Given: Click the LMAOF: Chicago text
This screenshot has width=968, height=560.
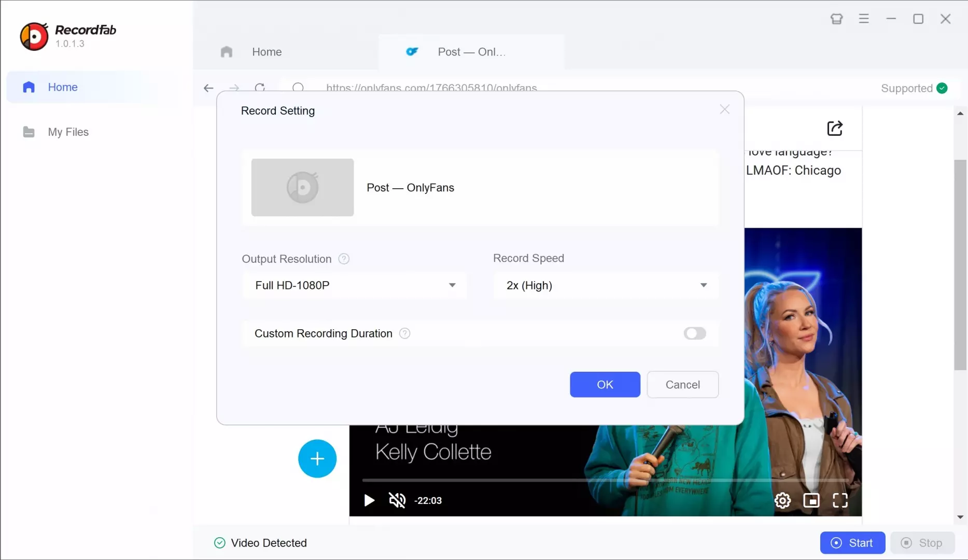Looking at the screenshot, I should pyautogui.click(x=793, y=171).
